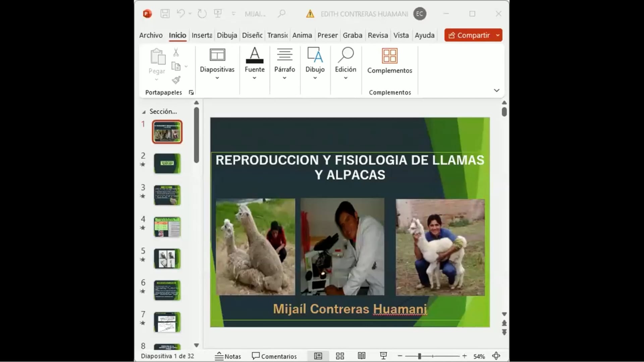Fit slide to current window icon
This screenshot has width=644, height=362.
pyautogui.click(x=496, y=356)
